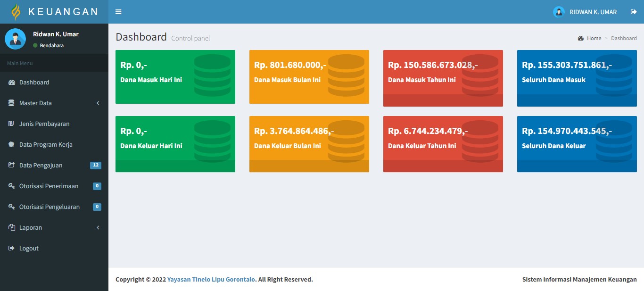644x291 pixels.
Task: Click the Laporan copy icon in sidebar
Action: 12,228
